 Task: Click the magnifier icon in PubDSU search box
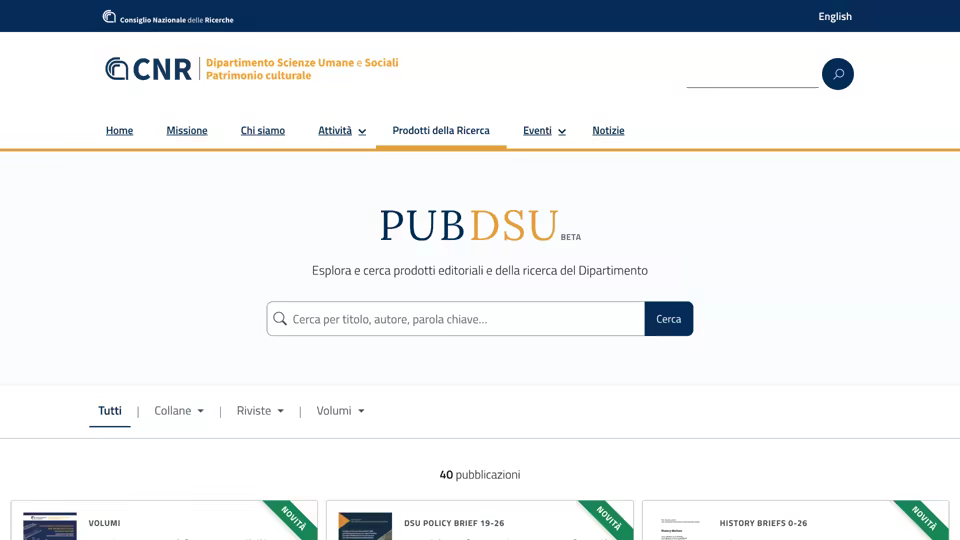coord(280,319)
